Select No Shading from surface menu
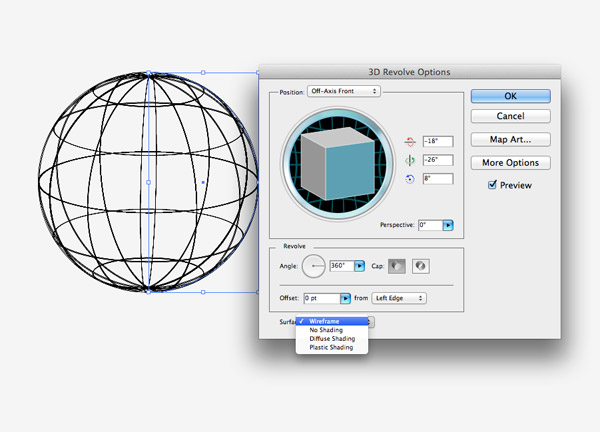 coord(326,330)
